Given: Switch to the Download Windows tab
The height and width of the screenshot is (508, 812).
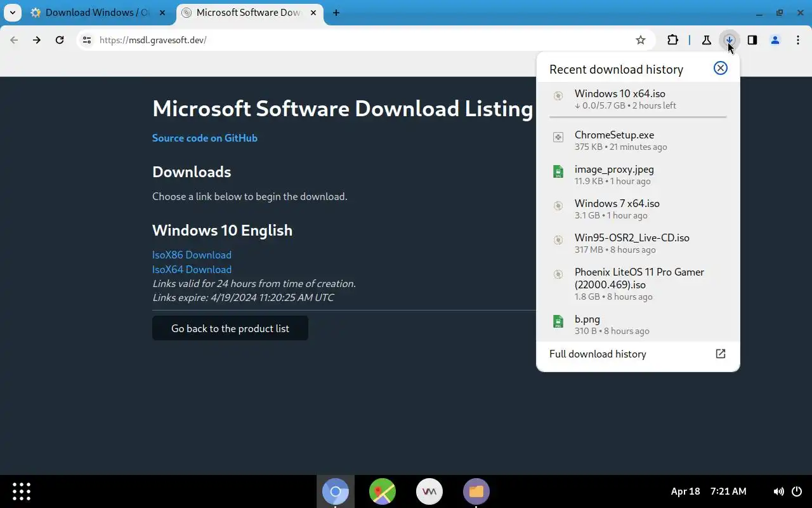Looking at the screenshot, I should tap(98, 13).
